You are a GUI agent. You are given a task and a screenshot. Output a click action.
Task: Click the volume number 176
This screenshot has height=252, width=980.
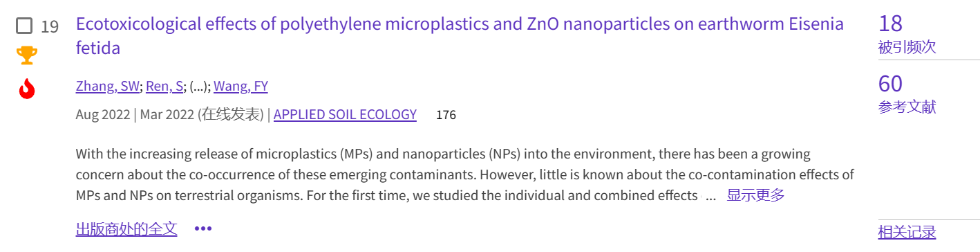pyautogui.click(x=446, y=115)
